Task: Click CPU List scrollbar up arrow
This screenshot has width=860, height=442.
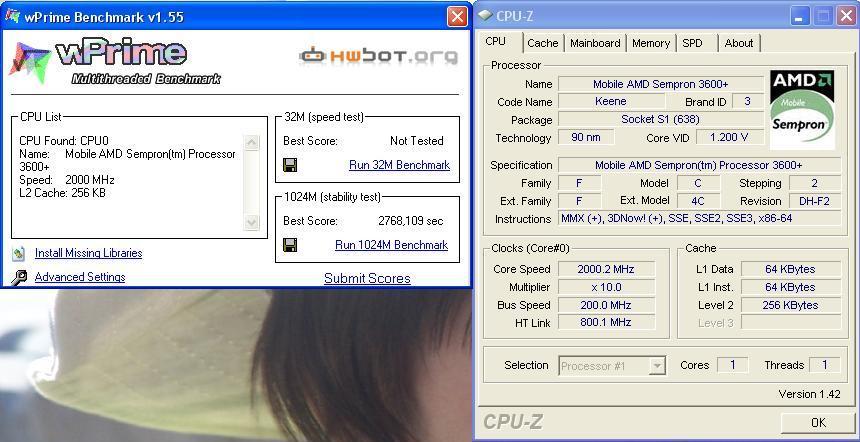Action: point(251,143)
